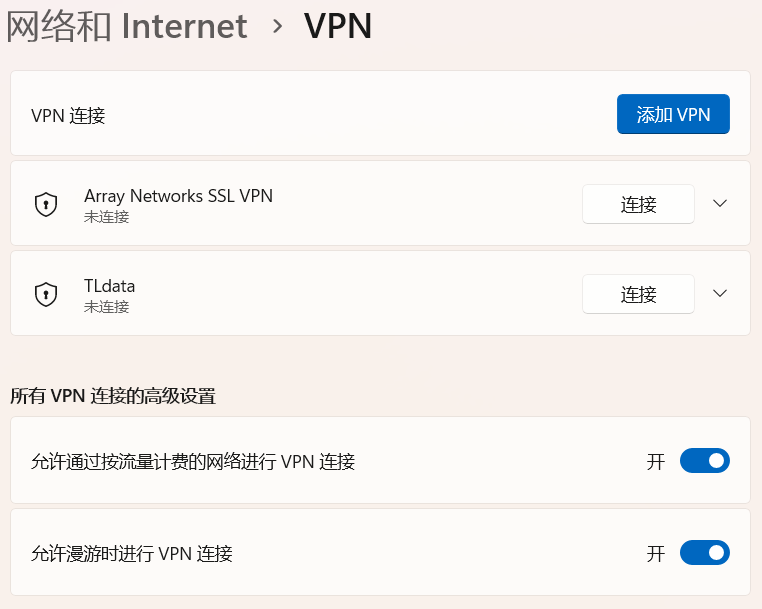Click 所有 VPN 连接的高级设置 heading
The image size is (762, 609).
113,396
